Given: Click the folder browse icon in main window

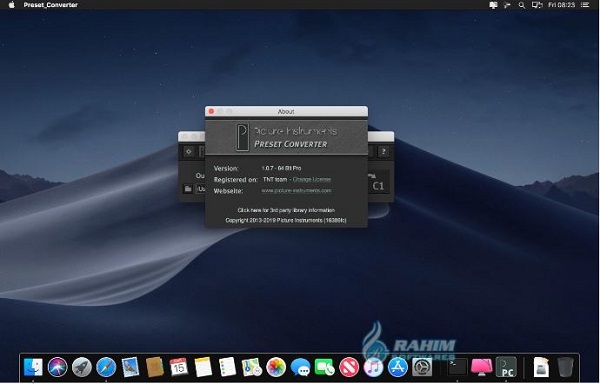Looking at the screenshot, I should click(188, 189).
